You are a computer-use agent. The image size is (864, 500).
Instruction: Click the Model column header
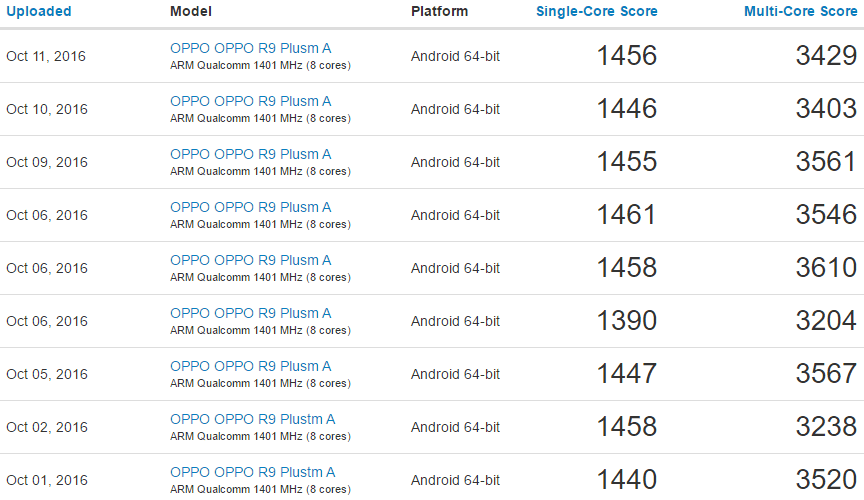click(x=191, y=11)
